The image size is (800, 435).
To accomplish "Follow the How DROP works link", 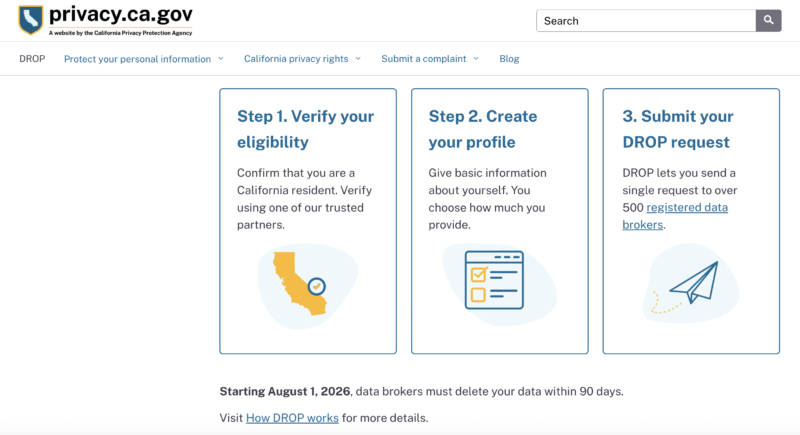I will pos(292,417).
